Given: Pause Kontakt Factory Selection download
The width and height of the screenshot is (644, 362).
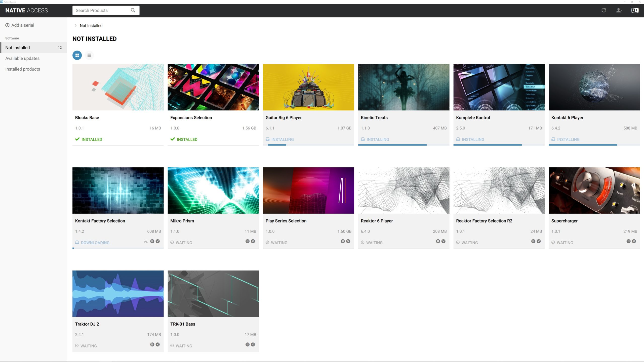Looking at the screenshot, I should pos(152,241).
